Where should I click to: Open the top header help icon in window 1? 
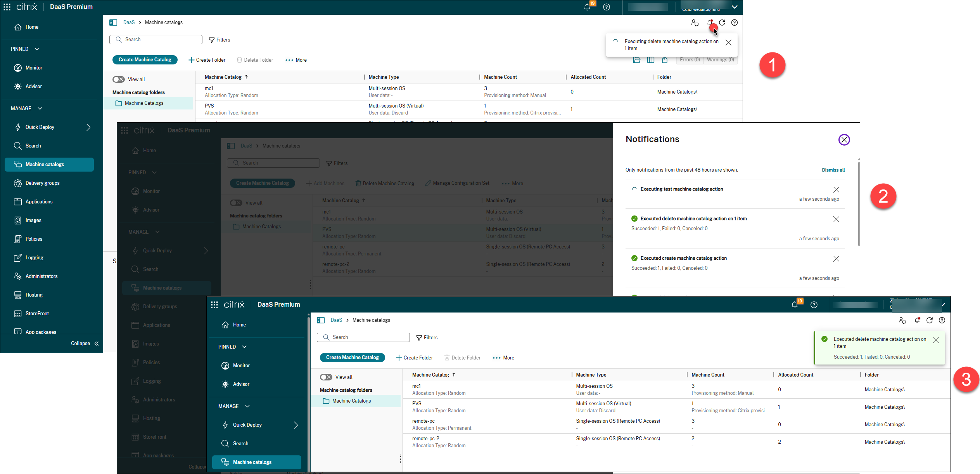tap(607, 7)
